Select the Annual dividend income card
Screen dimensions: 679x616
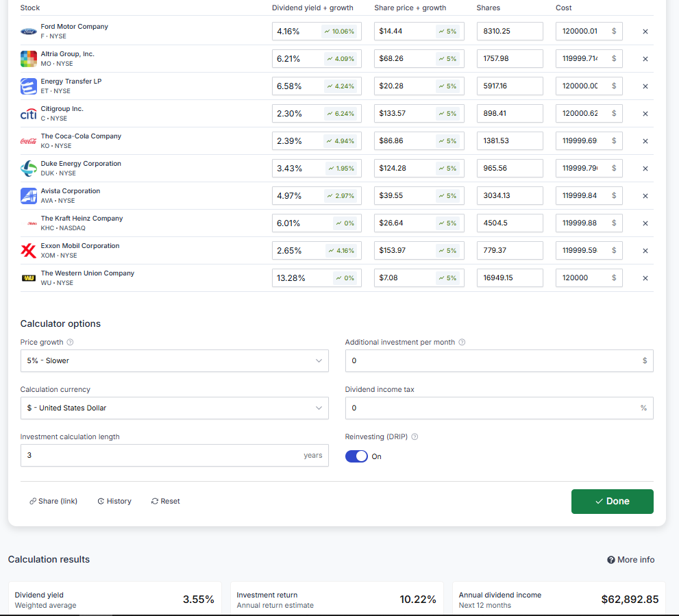[x=558, y=599]
